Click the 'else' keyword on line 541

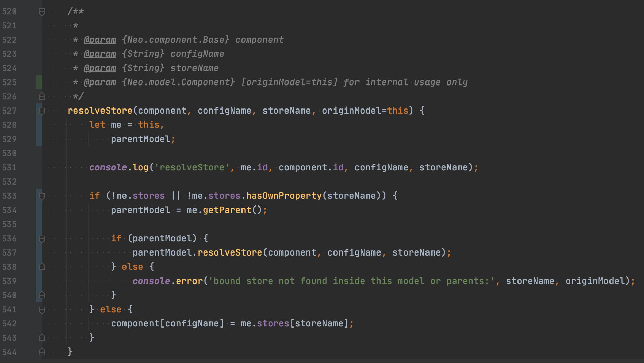point(111,309)
